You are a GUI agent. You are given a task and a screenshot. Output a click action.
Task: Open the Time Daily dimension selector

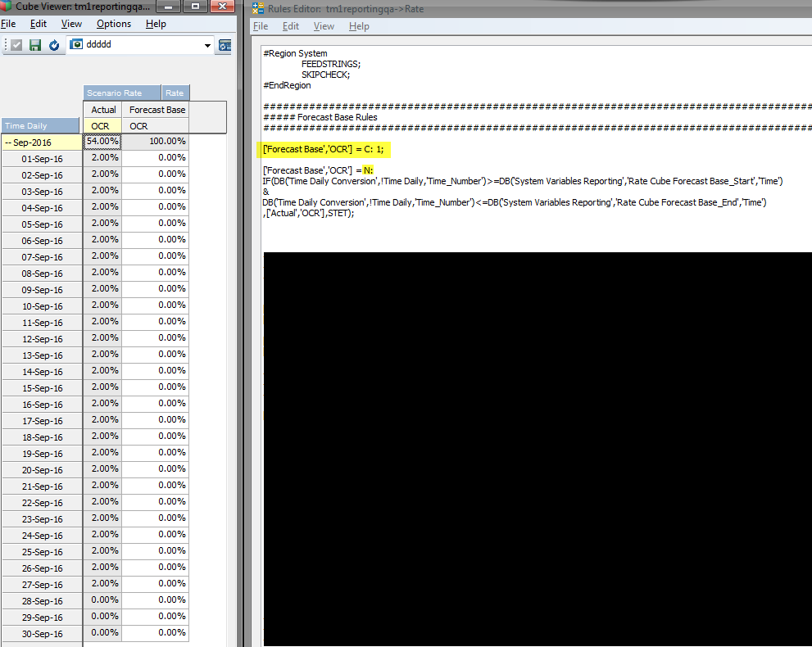pyautogui.click(x=41, y=126)
